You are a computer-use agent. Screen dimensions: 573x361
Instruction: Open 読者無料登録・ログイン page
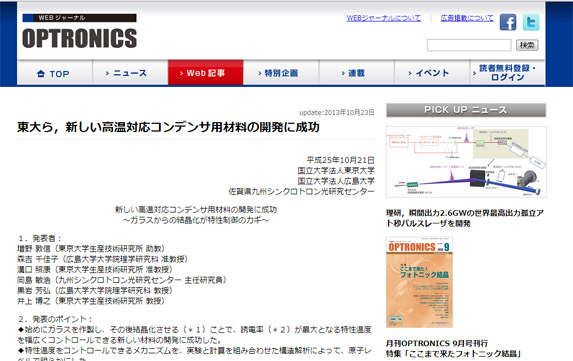tap(507, 73)
